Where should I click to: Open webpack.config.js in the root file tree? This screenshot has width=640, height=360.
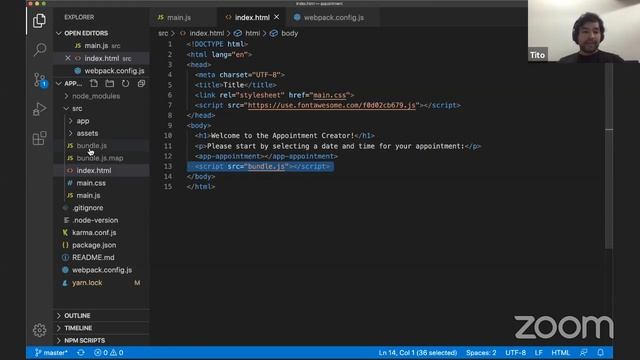101,270
